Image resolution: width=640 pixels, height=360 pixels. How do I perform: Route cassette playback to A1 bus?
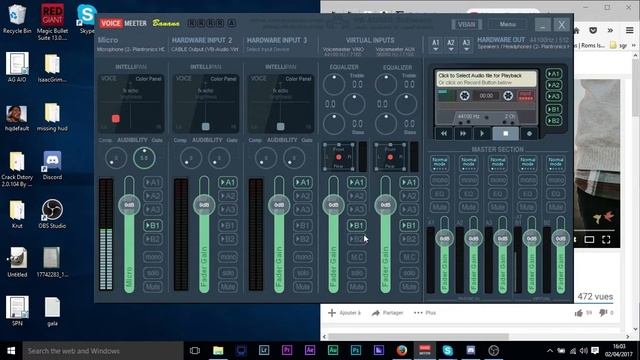tap(554, 74)
